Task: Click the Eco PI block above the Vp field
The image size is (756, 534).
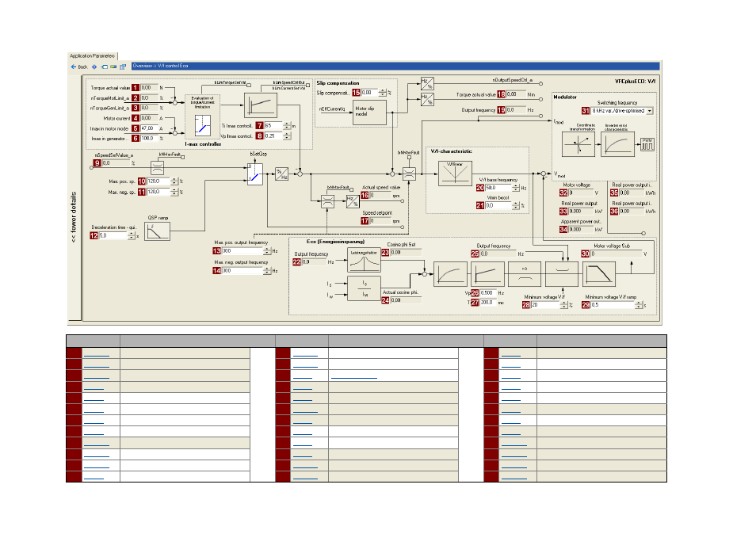Action: coord(487,274)
